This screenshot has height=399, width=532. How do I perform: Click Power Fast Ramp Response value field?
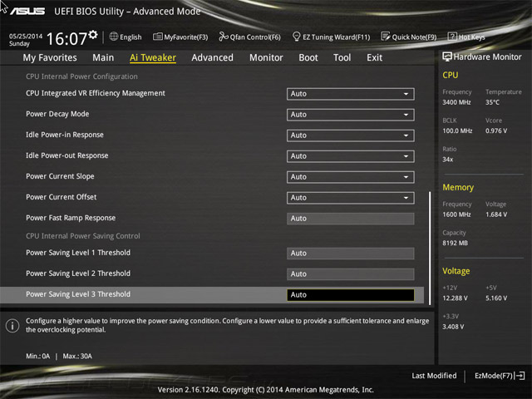[x=351, y=219]
